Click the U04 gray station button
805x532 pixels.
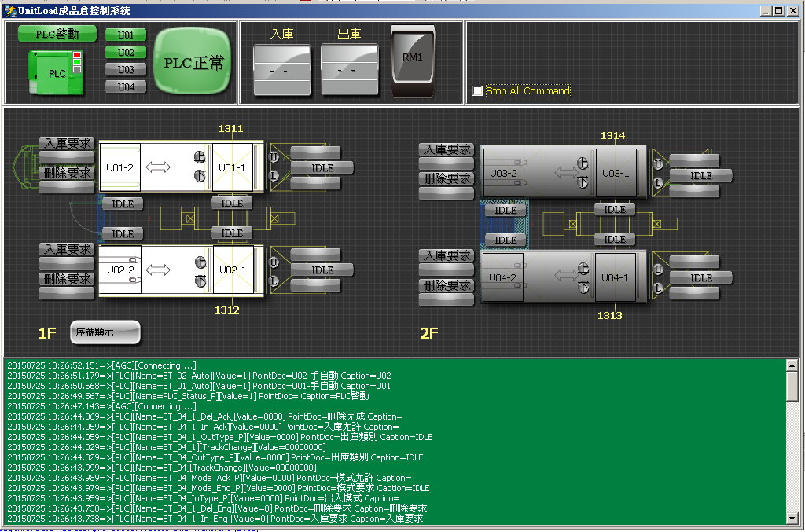pyautogui.click(x=126, y=87)
